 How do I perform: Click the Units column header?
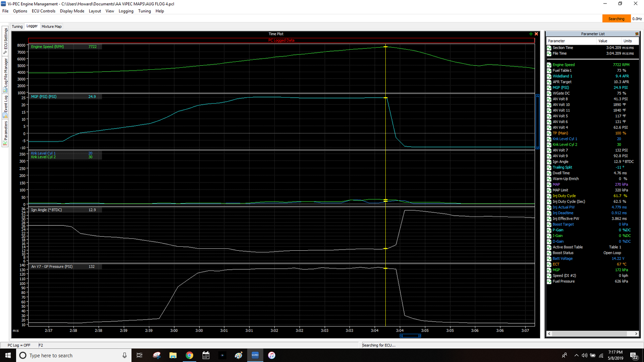coord(630,41)
